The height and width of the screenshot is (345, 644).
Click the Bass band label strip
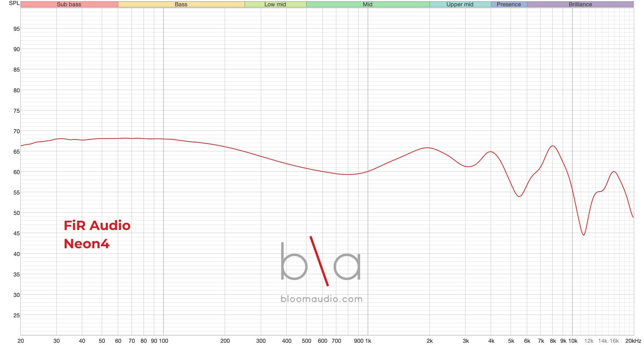coord(181,4)
